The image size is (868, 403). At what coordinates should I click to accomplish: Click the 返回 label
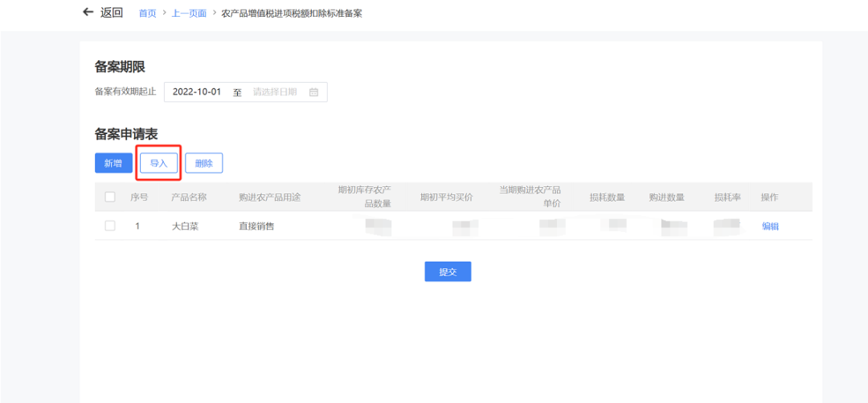point(111,13)
